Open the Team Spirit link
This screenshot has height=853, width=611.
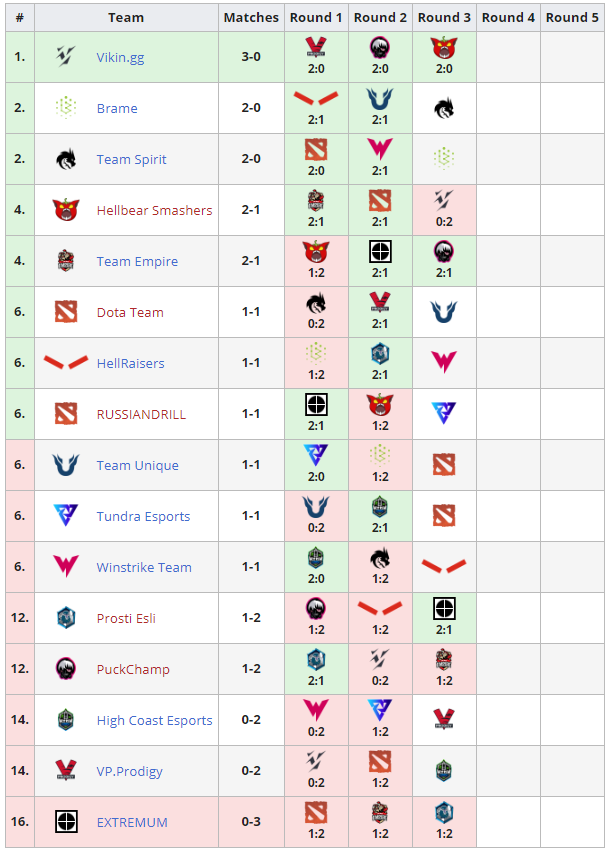[131, 159]
